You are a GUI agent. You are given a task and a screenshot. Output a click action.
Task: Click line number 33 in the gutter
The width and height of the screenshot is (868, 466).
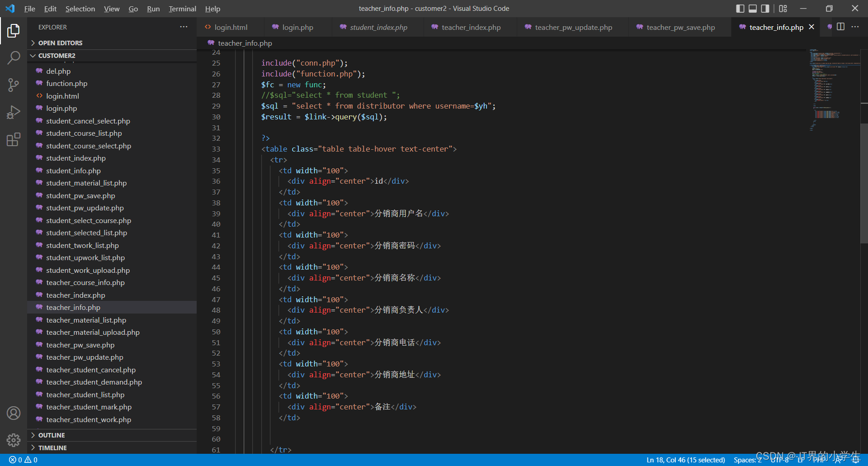click(x=216, y=149)
